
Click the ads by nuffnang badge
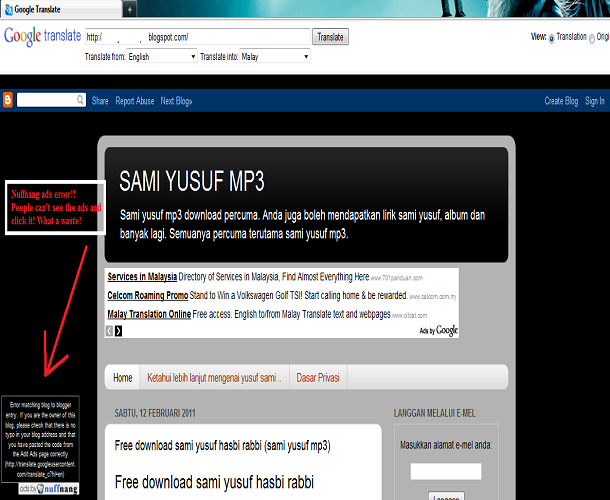click(49, 488)
